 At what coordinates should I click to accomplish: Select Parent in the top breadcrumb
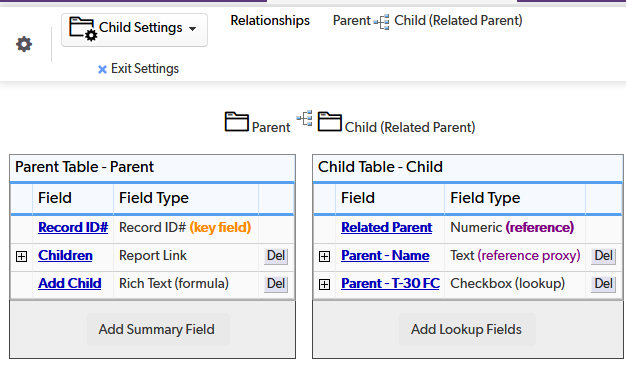point(352,20)
